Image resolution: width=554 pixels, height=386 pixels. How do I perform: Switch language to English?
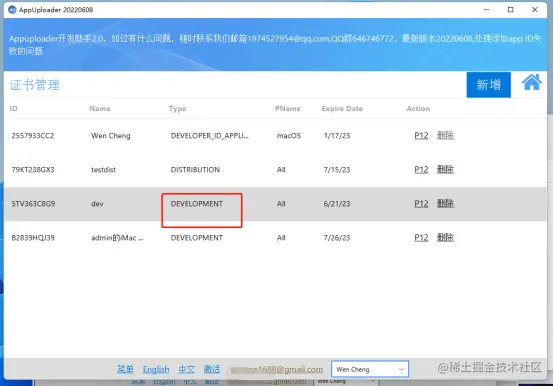click(156, 369)
